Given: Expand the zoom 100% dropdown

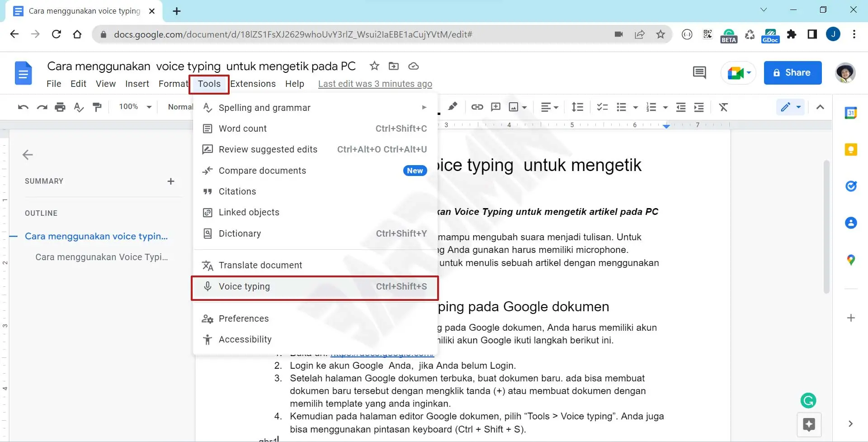Looking at the screenshot, I should 135,107.
